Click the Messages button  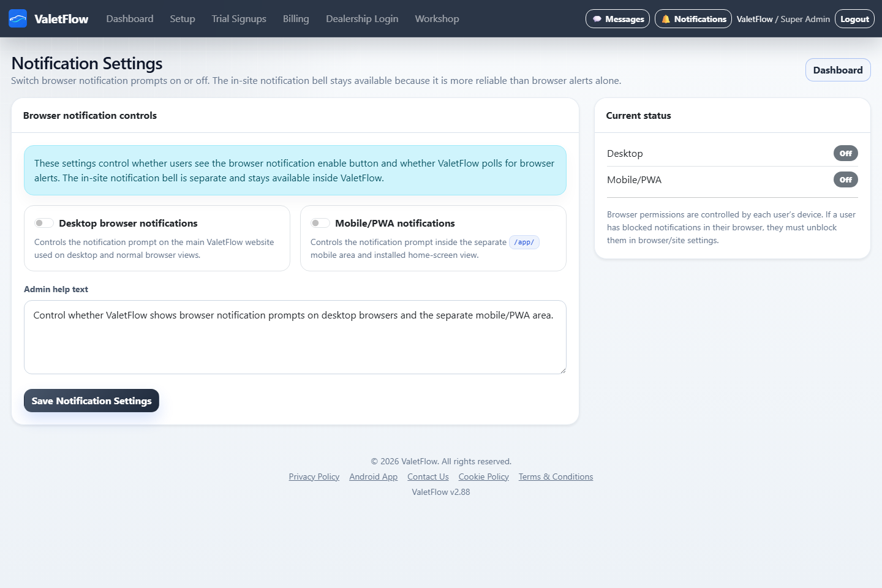click(617, 19)
